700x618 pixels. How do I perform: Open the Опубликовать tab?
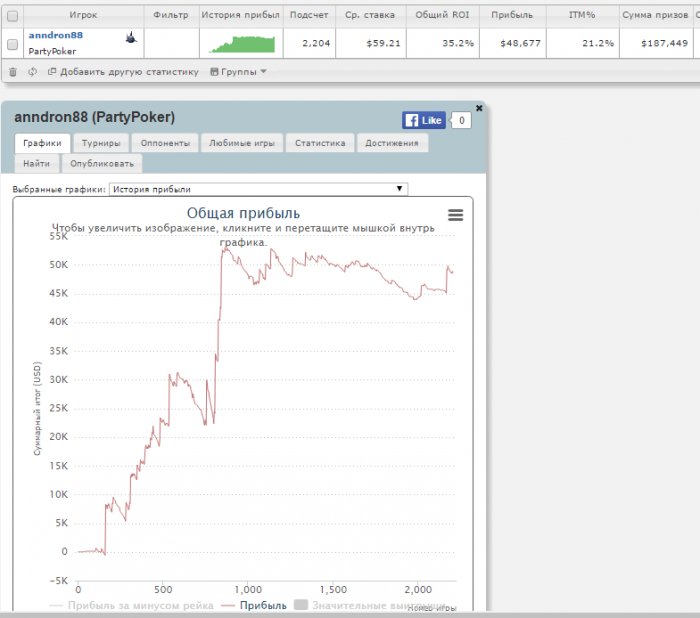pos(102,163)
